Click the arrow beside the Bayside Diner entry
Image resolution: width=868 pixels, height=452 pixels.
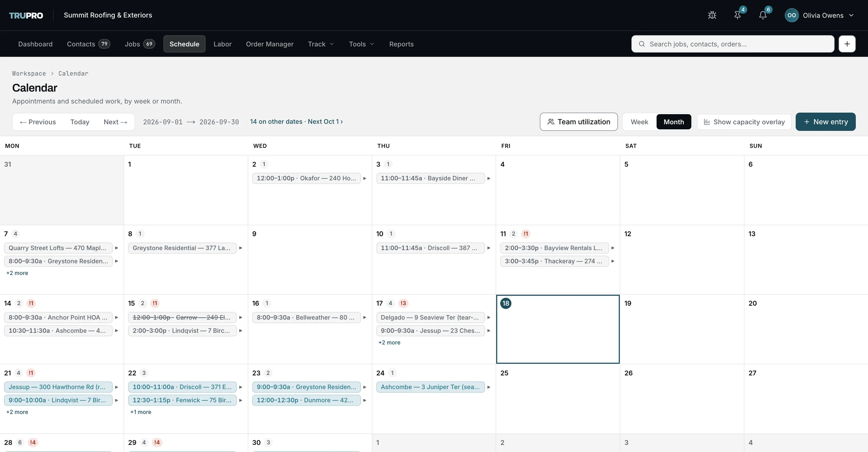(x=489, y=178)
